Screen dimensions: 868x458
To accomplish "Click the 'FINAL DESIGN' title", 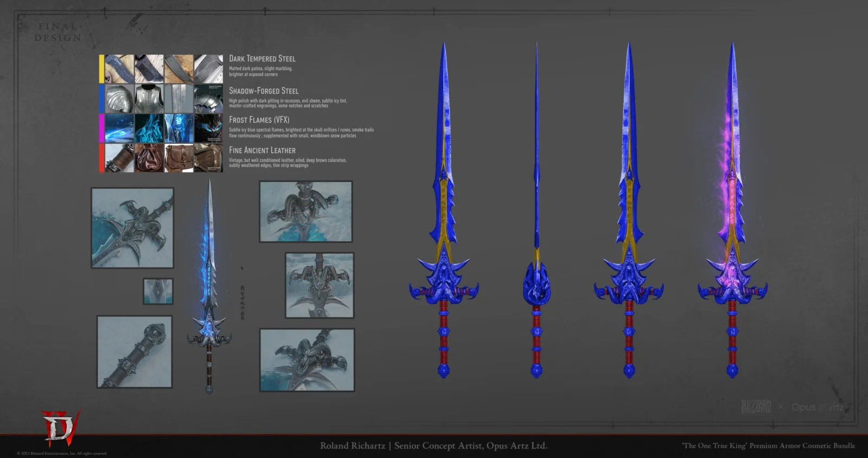I will [58, 32].
